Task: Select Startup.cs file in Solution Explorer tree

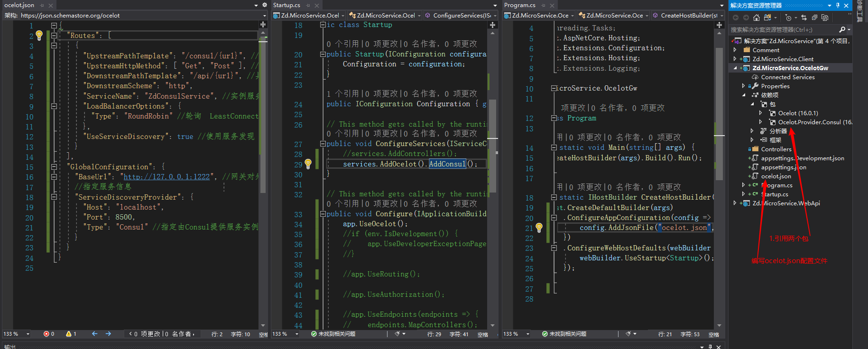Action: coord(775,194)
